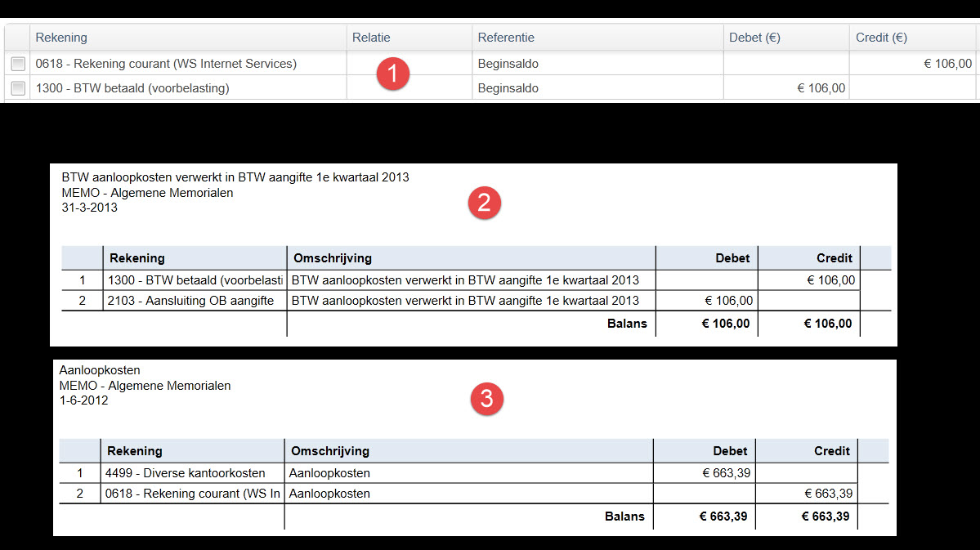Screen dimensions: 980x550
Task: Click the date 31-3-2013 in the memo
Action: pyautogui.click(x=89, y=208)
